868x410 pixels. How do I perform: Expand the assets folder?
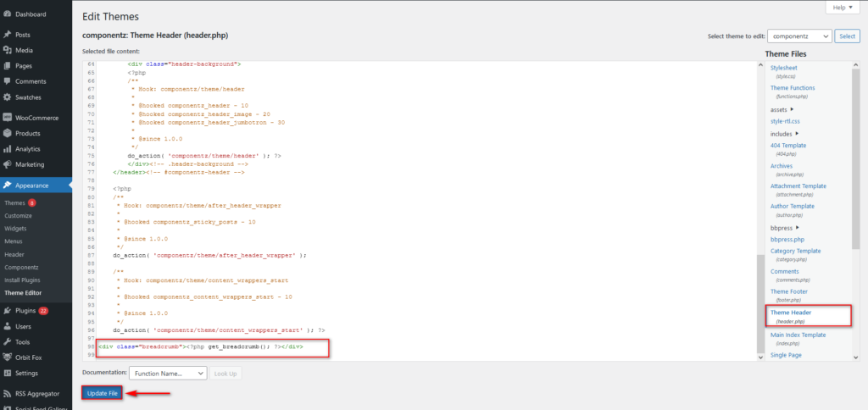(782, 108)
